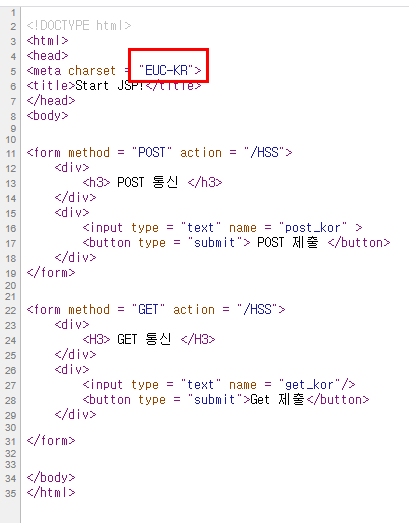Click the "post_kor" name value

click(x=313, y=228)
